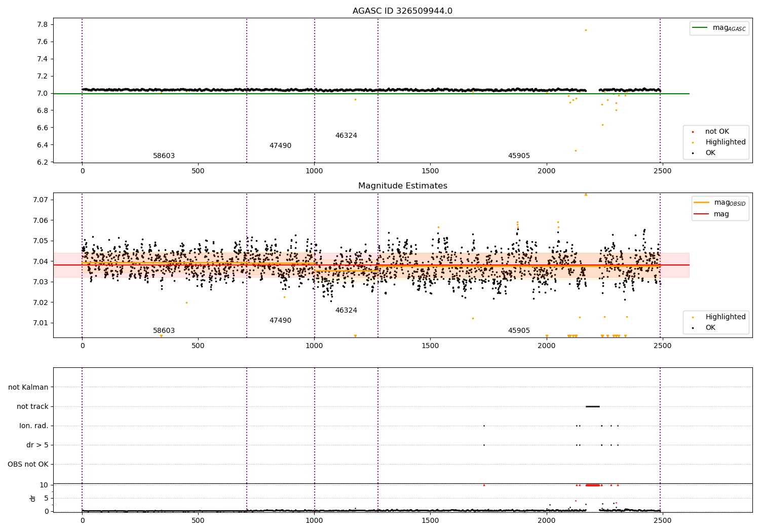Screen dimensions: 760x532
Task: Click OBSID label 46324 in AGASC ID plot
Action: tap(346, 136)
